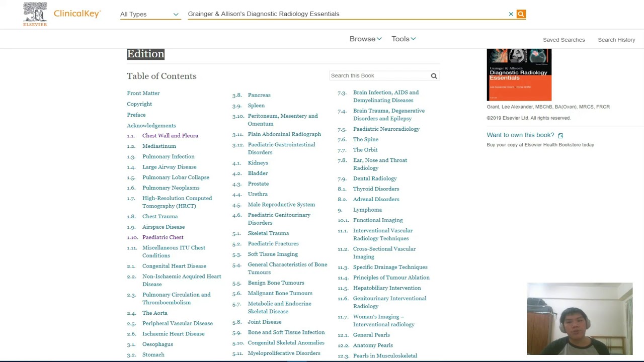
Task: Click the book cover thumbnail
Action: (x=519, y=75)
